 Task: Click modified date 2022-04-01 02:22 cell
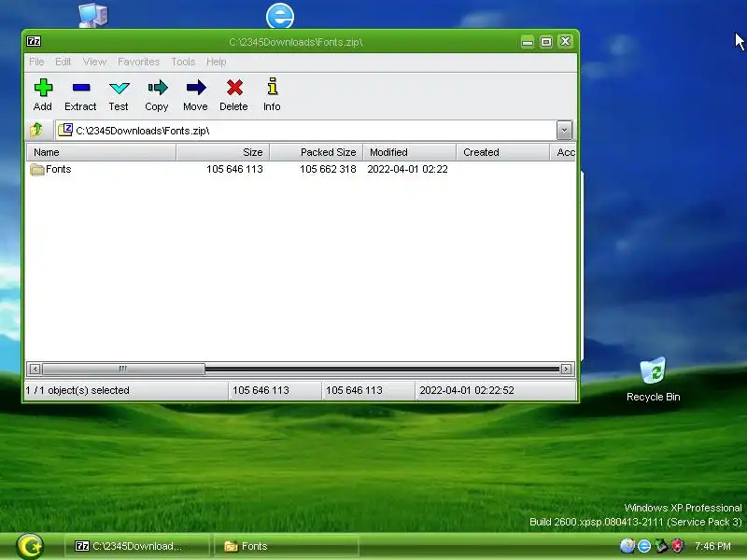[407, 169]
